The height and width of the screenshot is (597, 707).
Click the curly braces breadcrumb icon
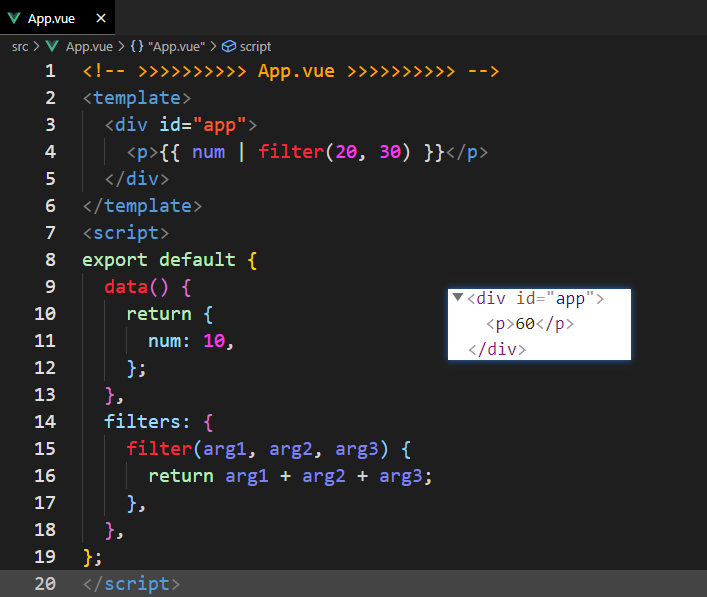(137, 46)
